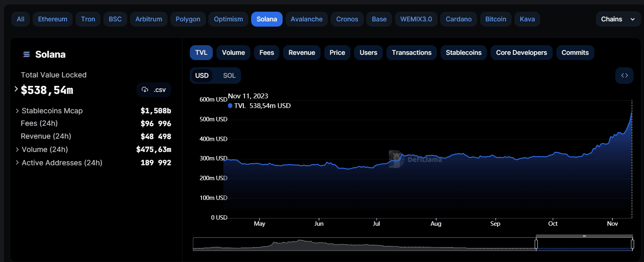This screenshot has width=644, height=262.
Task: Click the Solana logo icon
Action: pyautogui.click(x=27, y=54)
